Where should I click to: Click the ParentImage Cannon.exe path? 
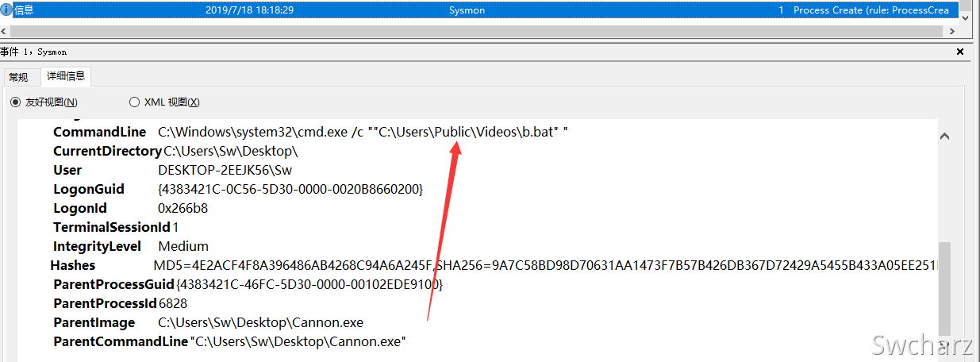(261, 322)
